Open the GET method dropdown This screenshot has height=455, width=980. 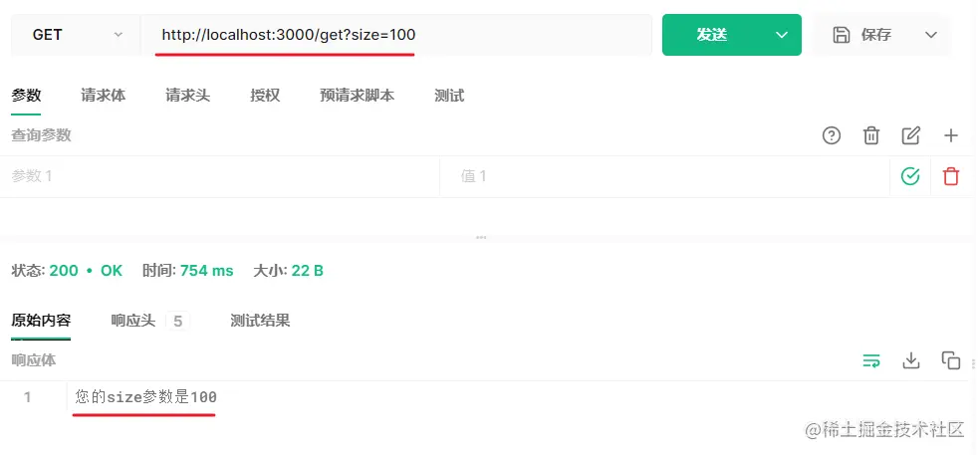point(76,35)
